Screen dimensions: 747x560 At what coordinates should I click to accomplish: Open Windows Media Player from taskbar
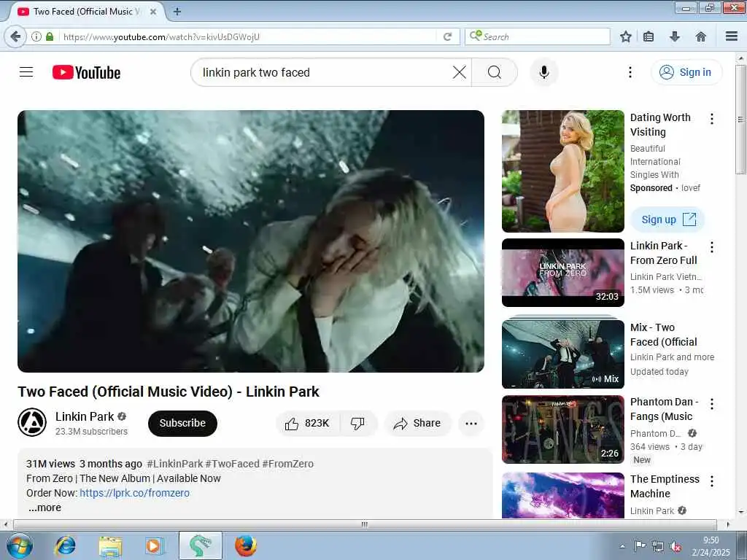pyautogui.click(x=155, y=545)
